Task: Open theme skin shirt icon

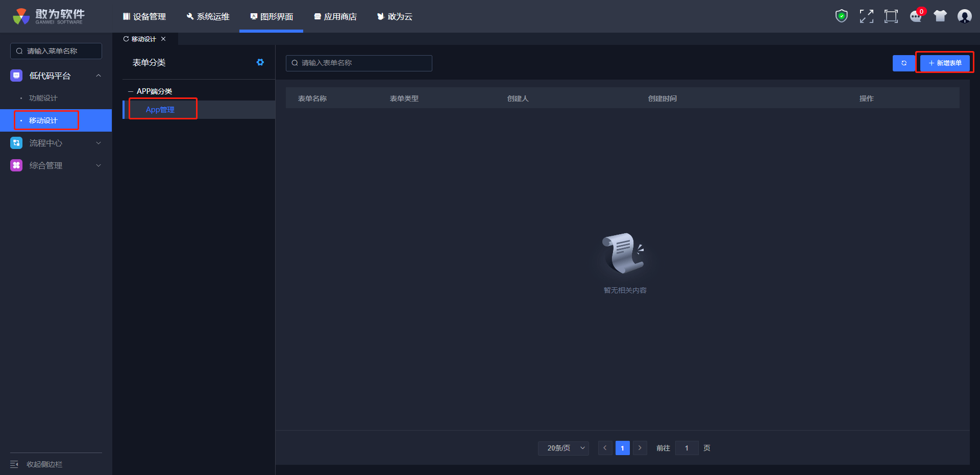Action: 940,16
